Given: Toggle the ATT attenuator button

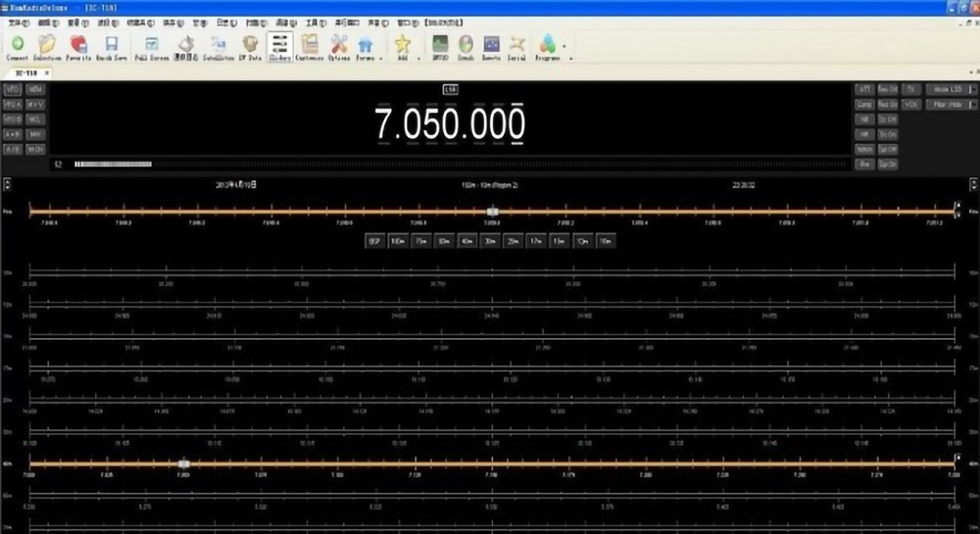Looking at the screenshot, I should [864, 89].
